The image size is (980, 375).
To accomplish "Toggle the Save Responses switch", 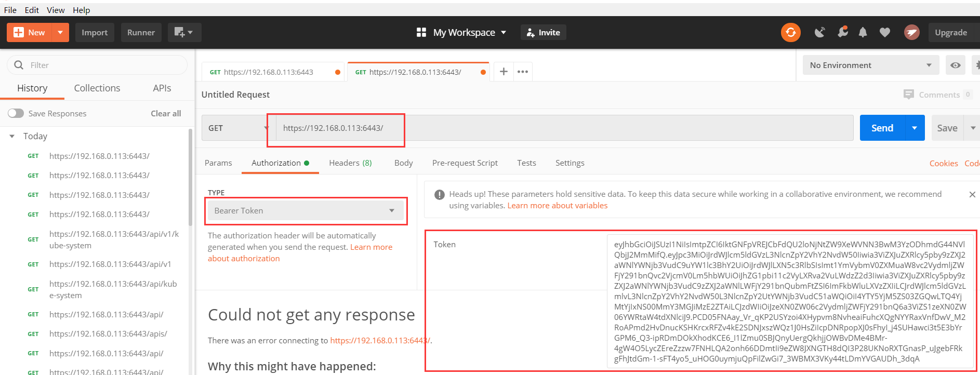I will pos(16,113).
